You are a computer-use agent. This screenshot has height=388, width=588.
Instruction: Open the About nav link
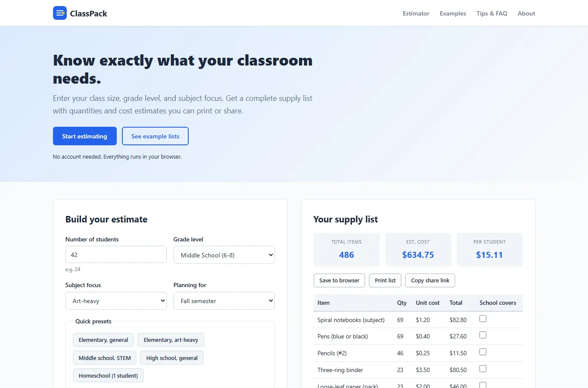pos(526,13)
